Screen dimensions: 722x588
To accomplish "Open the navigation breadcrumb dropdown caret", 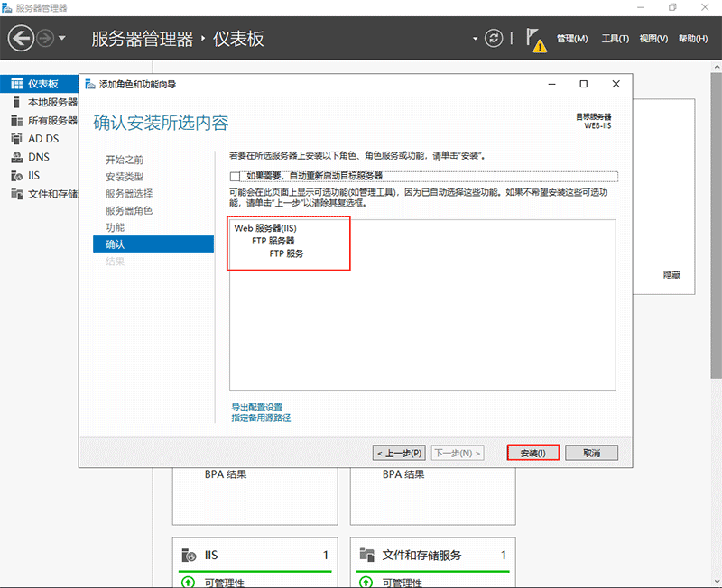I will (474, 38).
